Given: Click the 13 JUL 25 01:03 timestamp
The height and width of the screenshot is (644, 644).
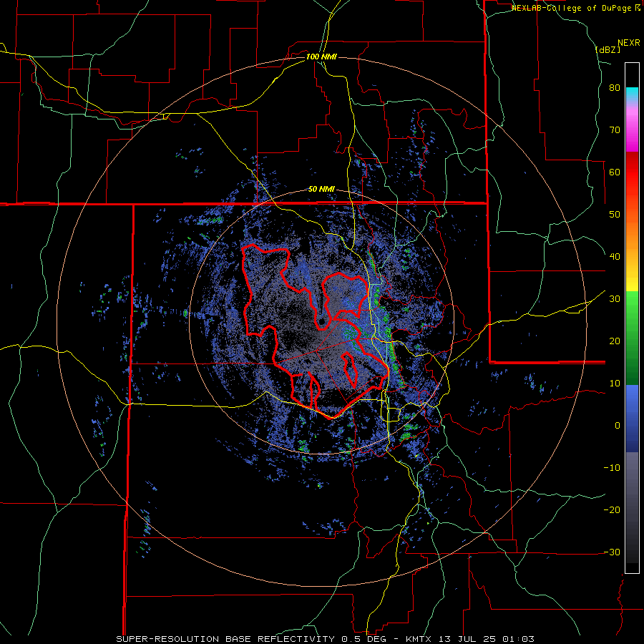Looking at the screenshot, I should (x=485, y=639).
